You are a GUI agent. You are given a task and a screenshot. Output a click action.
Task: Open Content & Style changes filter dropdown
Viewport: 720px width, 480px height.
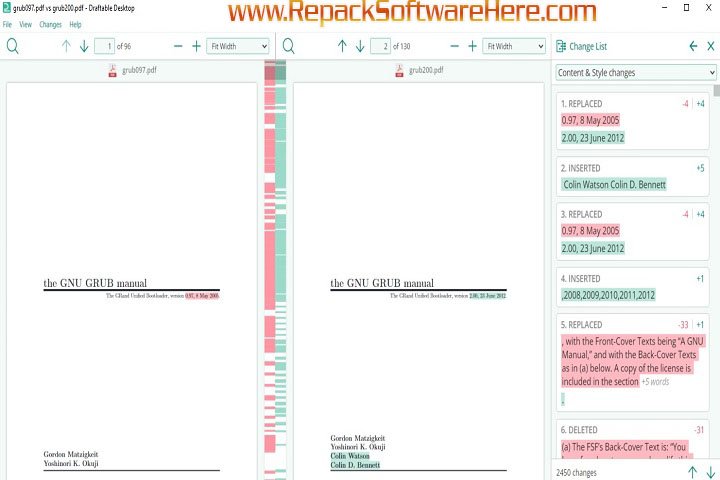click(x=636, y=73)
